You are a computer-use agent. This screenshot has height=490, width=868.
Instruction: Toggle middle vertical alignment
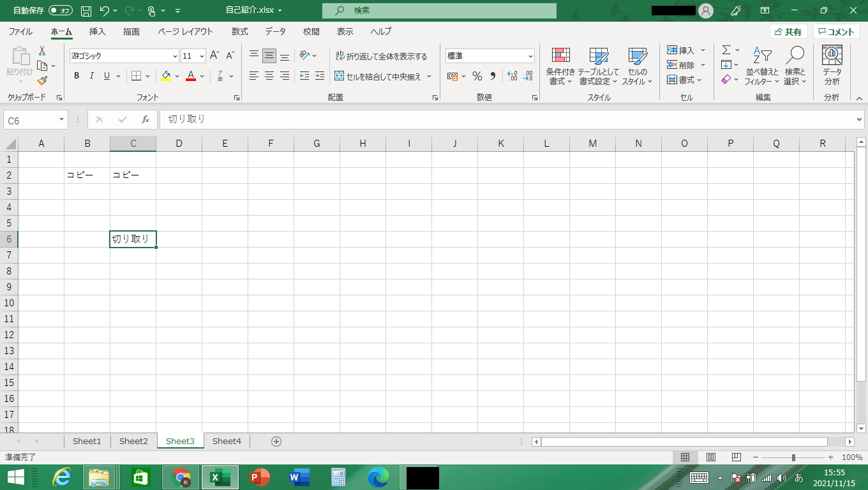[269, 56]
